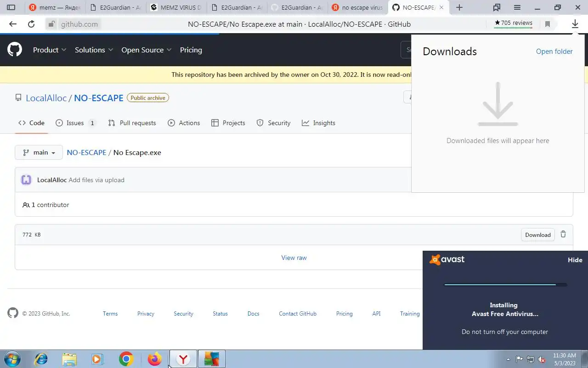Switch to the MEMZ VIRUS D tab
The image size is (588, 368).
176,7
